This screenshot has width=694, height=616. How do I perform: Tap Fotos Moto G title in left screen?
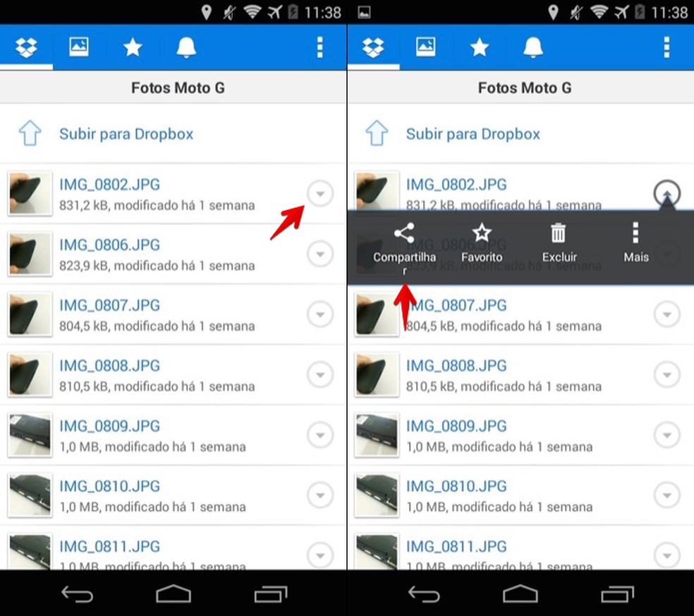178,87
